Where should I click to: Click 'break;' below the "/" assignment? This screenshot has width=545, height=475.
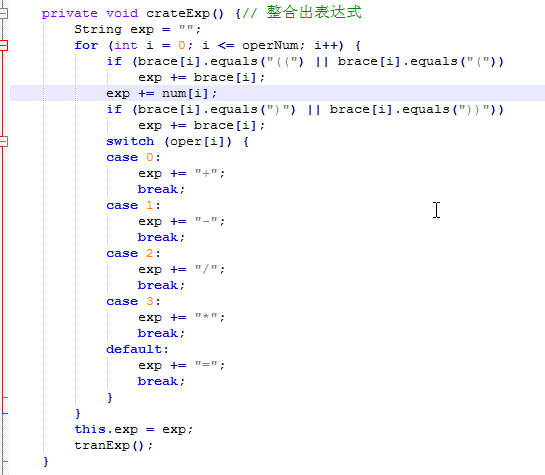click(161, 285)
